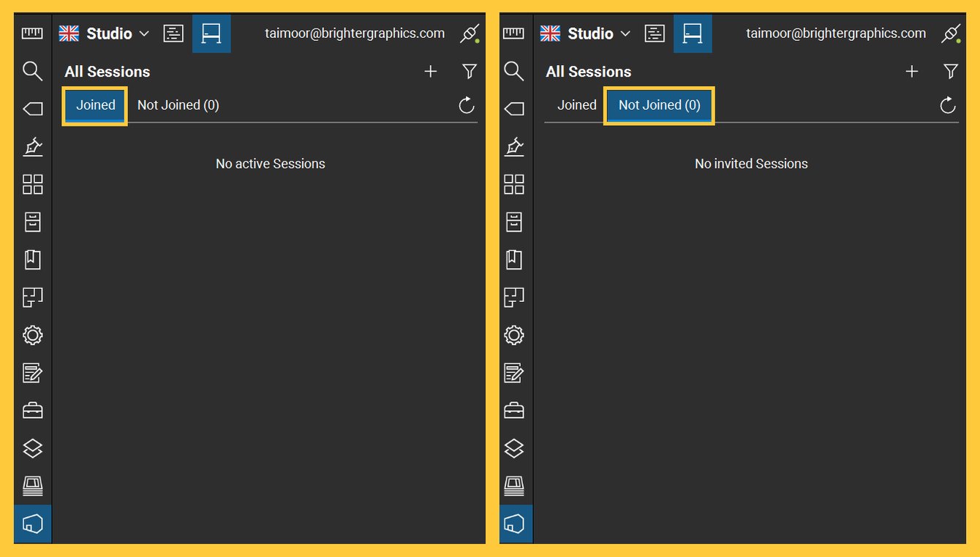Switch to the Joined tab
The width and height of the screenshot is (980, 557).
94,105
